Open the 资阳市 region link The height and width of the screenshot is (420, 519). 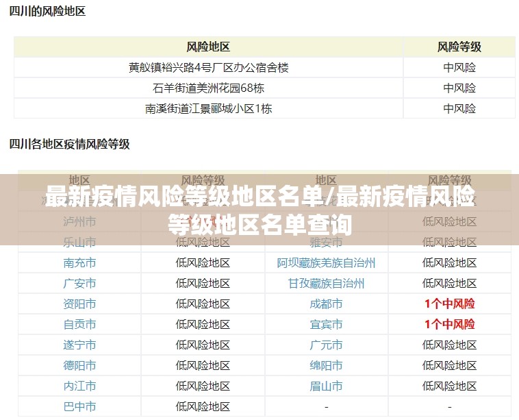tap(79, 304)
